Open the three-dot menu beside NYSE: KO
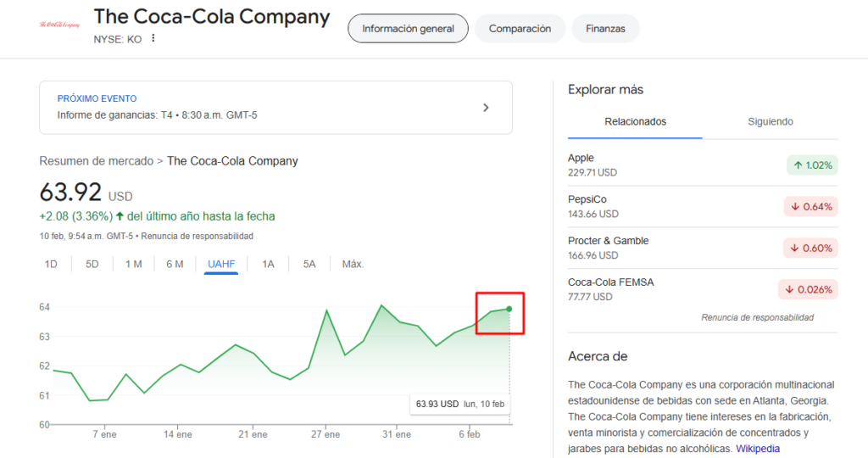868x458 pixels. coord(153,38)
